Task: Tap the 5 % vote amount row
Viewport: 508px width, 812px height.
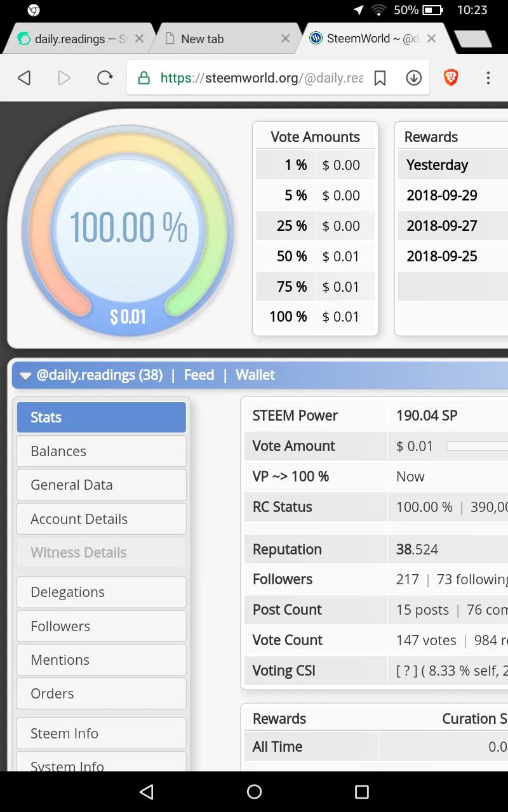Action: coord(315,195)
